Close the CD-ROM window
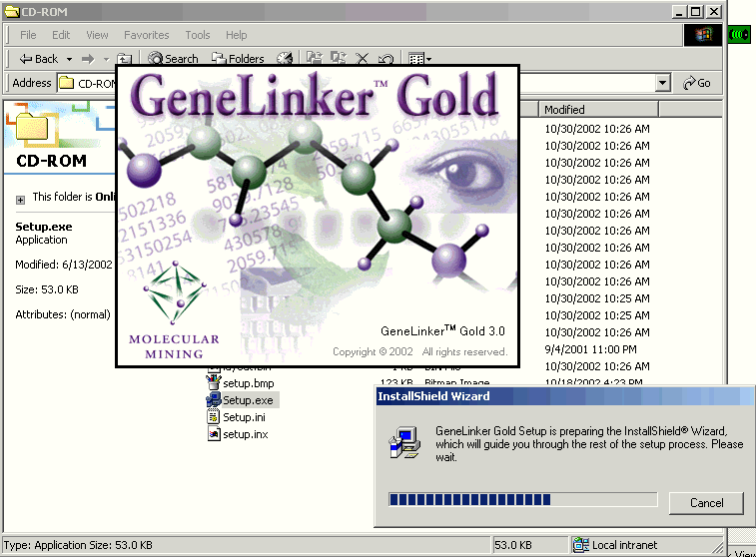This screenshot has width=756, height=557. 714,12
